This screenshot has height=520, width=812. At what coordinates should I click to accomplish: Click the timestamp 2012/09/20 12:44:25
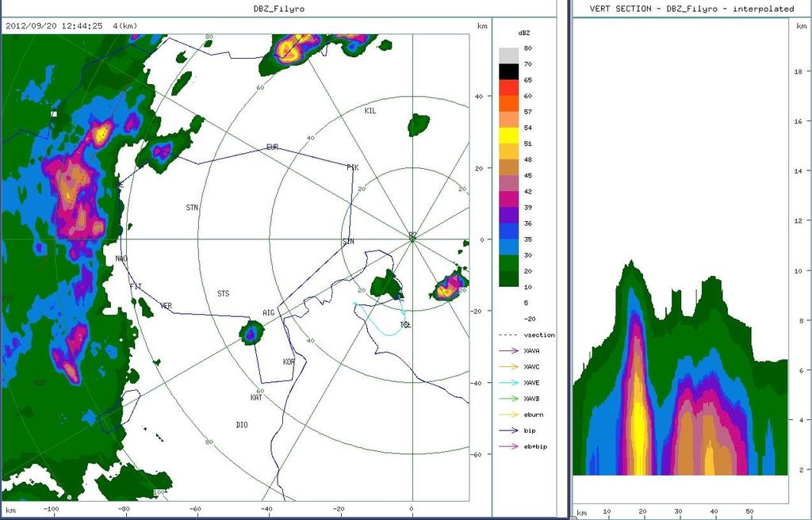point(55,25)
